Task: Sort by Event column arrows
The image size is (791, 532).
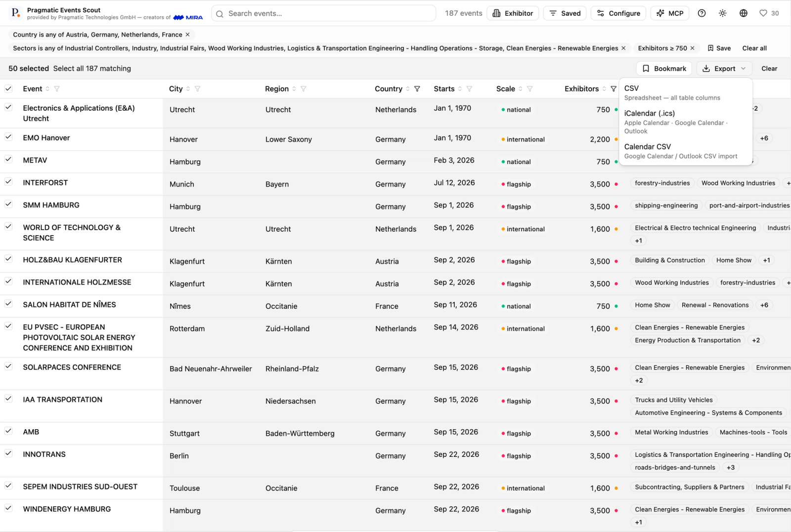Action: (47, 89)
